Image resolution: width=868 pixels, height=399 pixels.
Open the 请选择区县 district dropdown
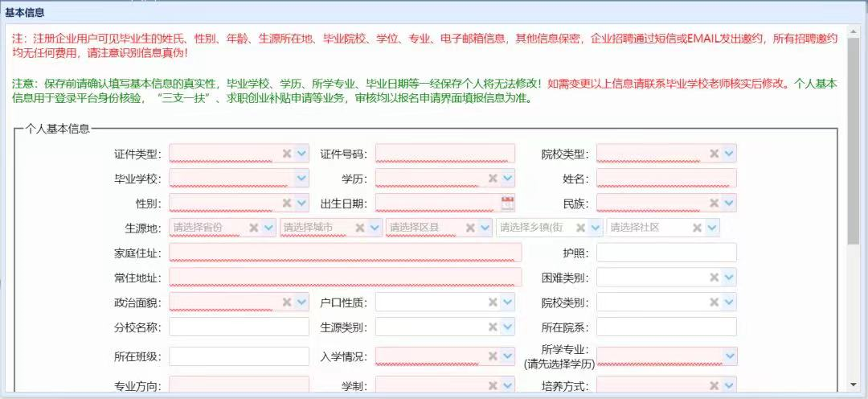(x=485, y=227)
